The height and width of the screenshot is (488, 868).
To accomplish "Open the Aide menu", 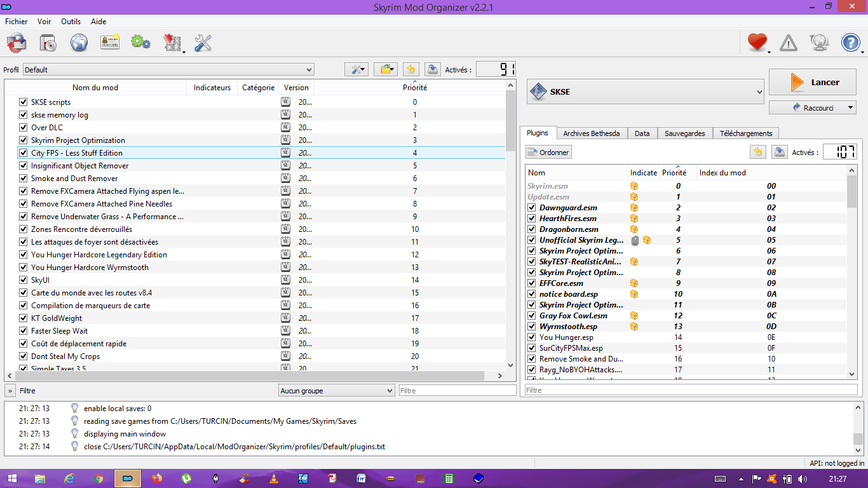I will tap(98, 21).
